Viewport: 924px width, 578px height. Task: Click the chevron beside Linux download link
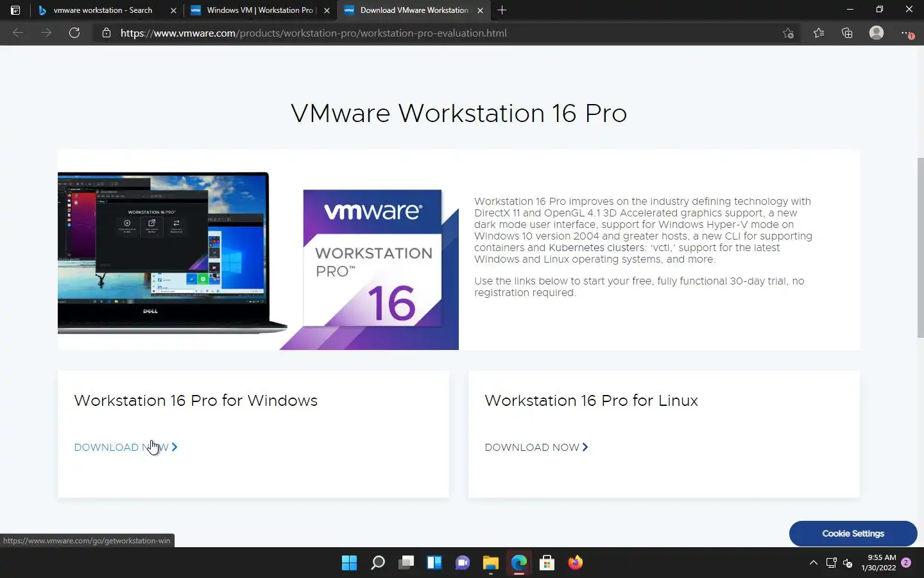(585, 447)
